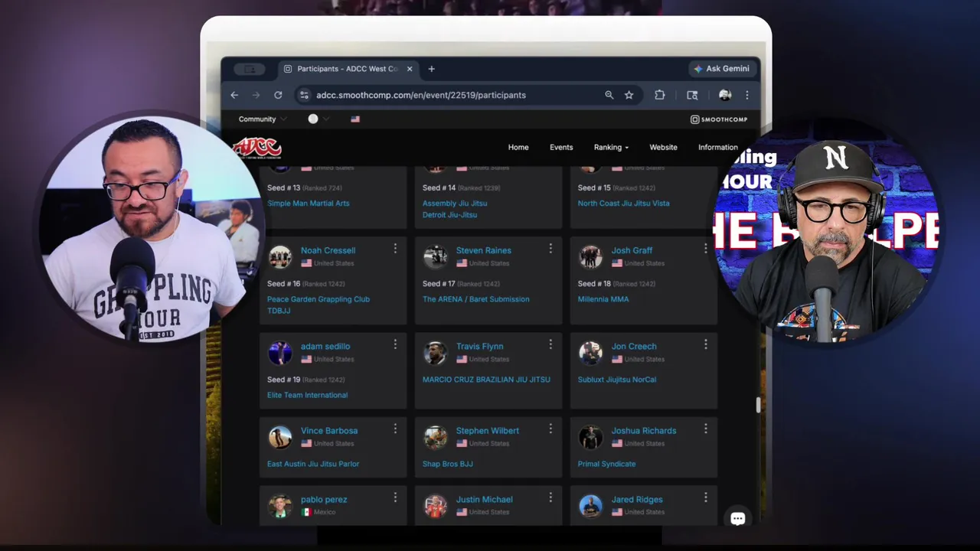Open the Information nav item
Screen dimensions: 980x551
pos(718,148)
